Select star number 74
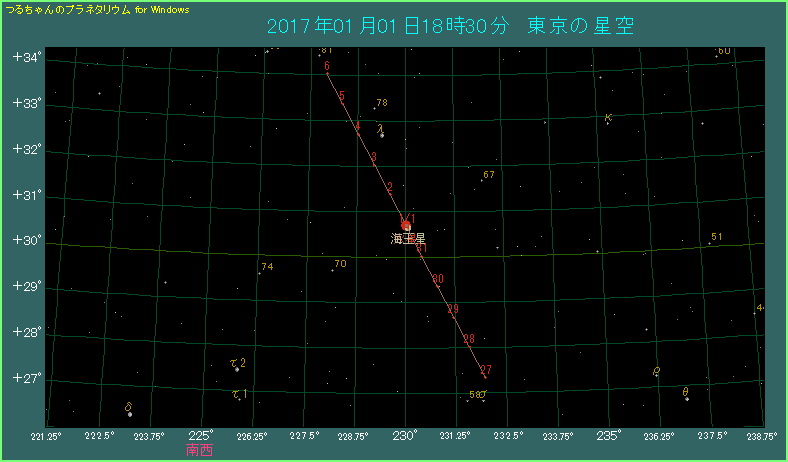The width and height of the screenshot is (788, 462). click(x=259, y=272)
